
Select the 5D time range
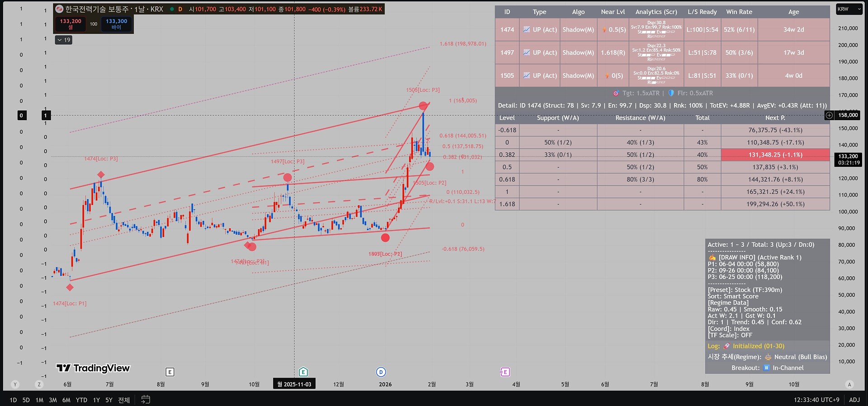[26, 400]
